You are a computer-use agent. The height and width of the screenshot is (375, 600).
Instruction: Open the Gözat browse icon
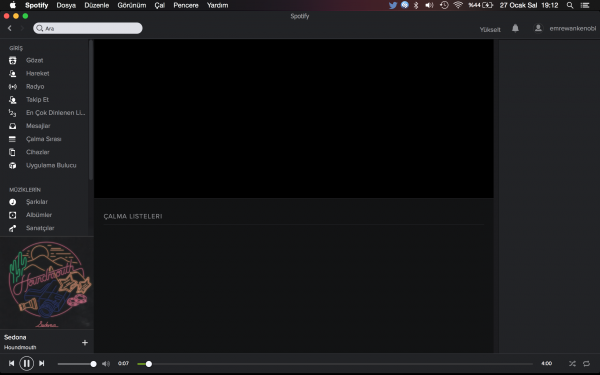pos(13,60)
